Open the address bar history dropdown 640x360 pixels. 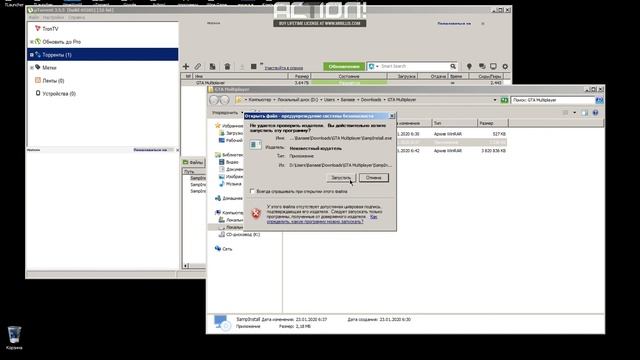click(x=495, y=100)
